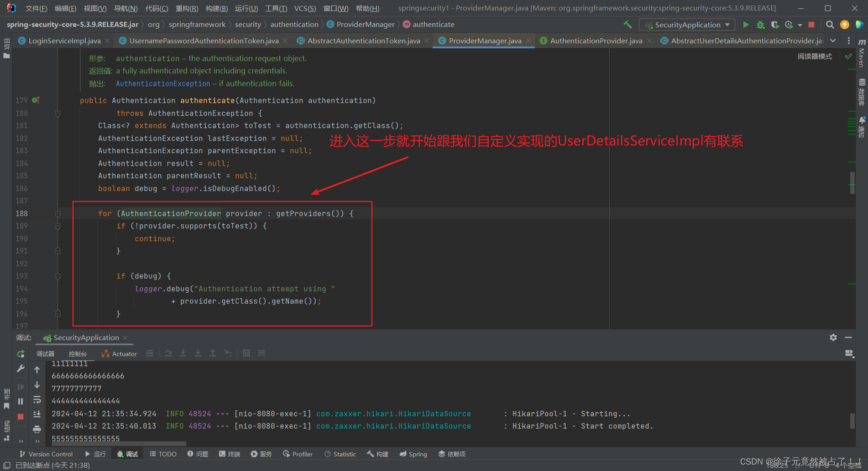Build project with the hammer icon
The height and width of the screenshot is (471, 868).
(x=627, y=24)
